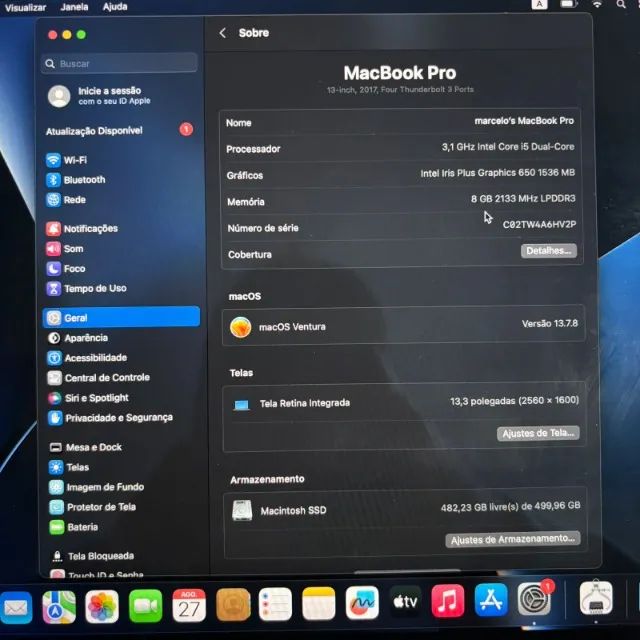This screenshot has height=640, width=640.
Task: Launch Music from the Dock
Action: [448, 601]
